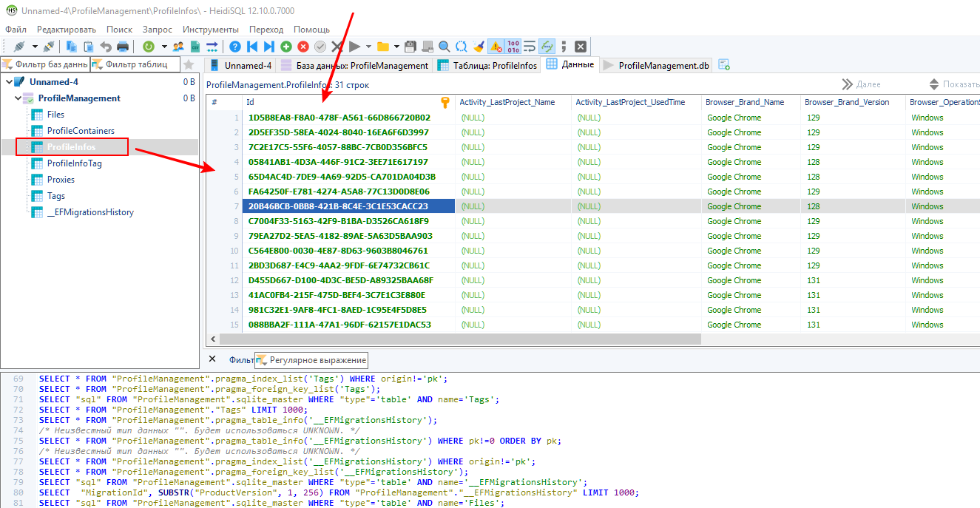Click the horizontal scrollbar of data grid

pyautogui.click(x=459, y=339)
